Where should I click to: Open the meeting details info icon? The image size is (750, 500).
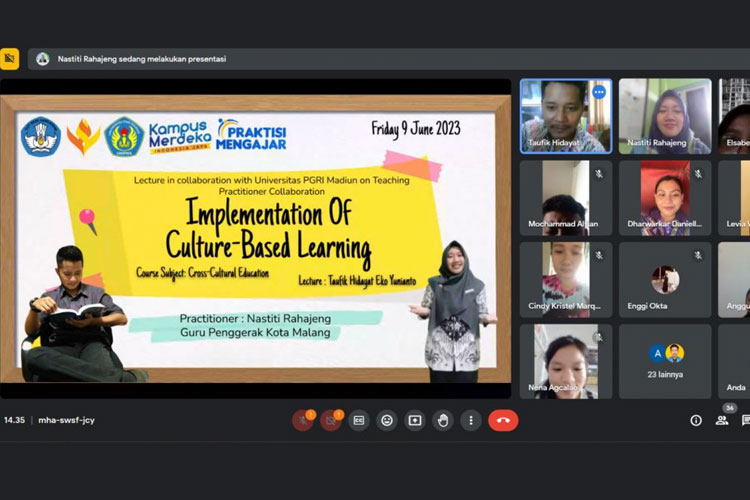click(x=696, y=421)
